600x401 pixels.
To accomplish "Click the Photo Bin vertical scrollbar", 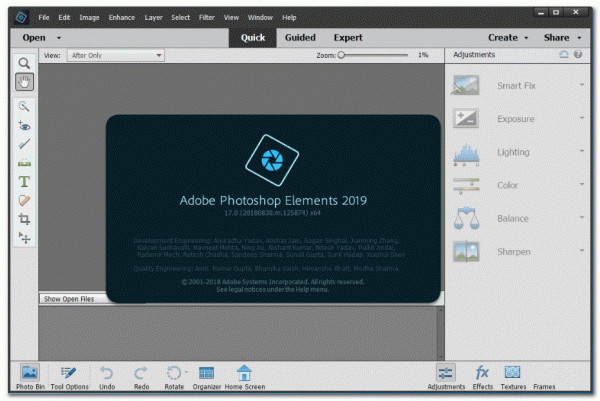I will click(x=440, y=332).
